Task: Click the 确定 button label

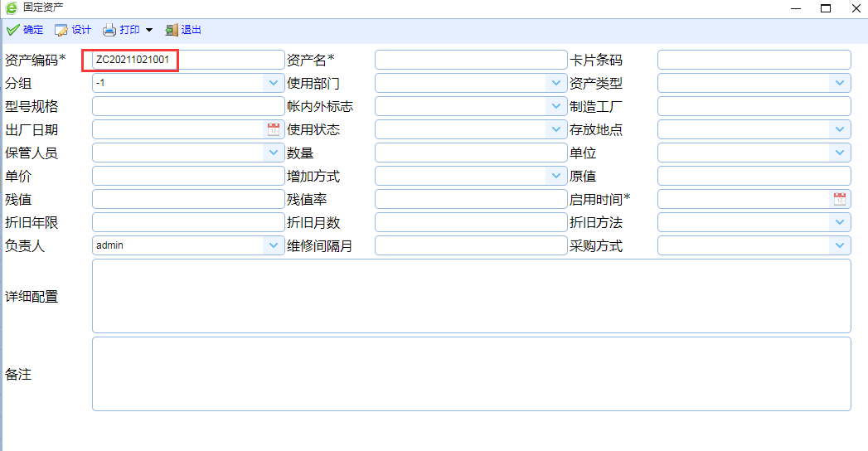Action: tap(33, 30)
